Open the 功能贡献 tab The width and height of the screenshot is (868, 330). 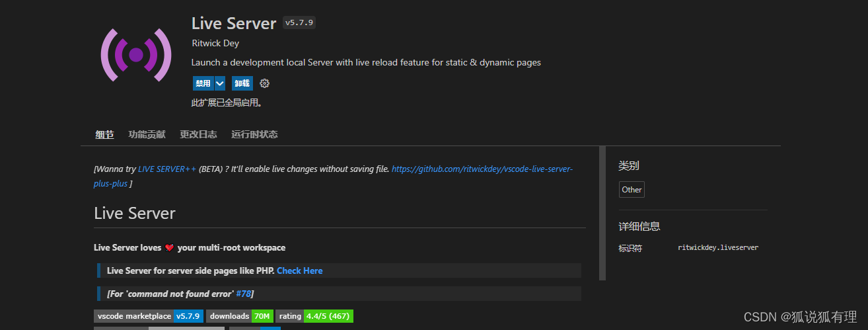(x=147, y=134)
